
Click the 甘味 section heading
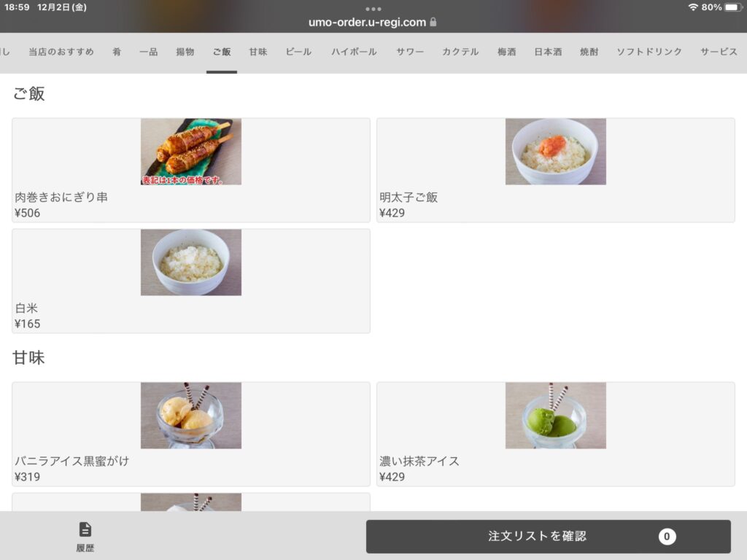tap(29, 357)
